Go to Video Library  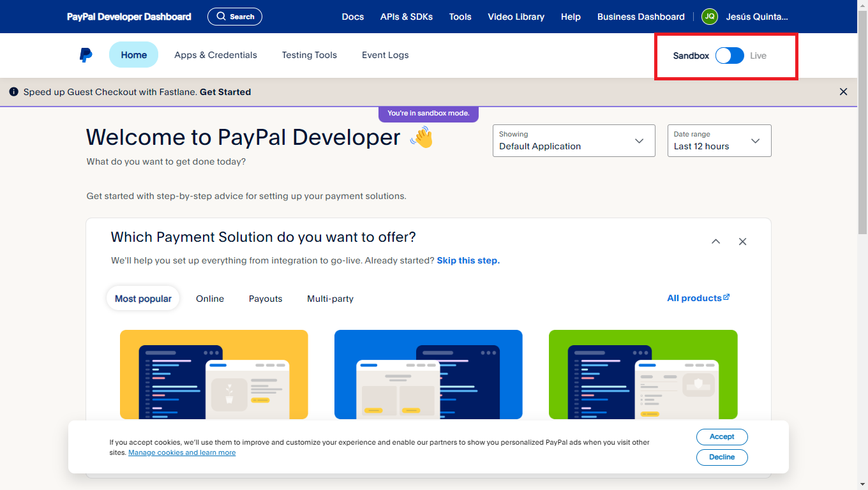[x=516, y=17]
